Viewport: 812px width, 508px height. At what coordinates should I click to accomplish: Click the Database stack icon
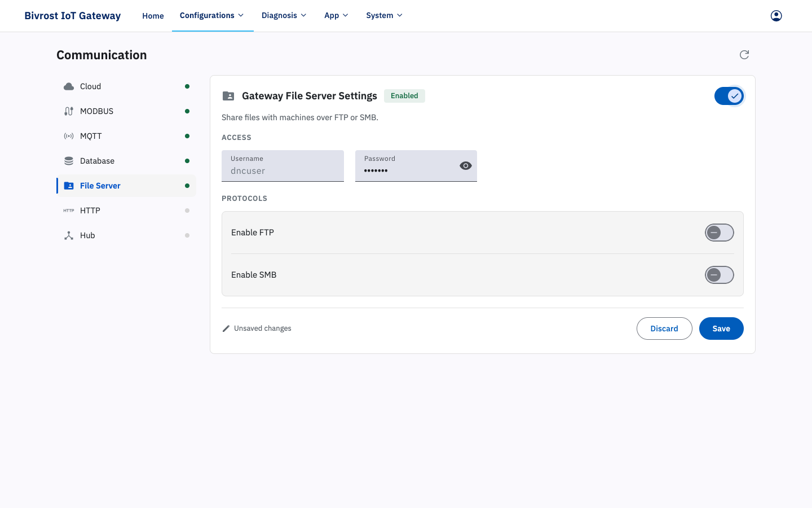click(x=69, y=161)
